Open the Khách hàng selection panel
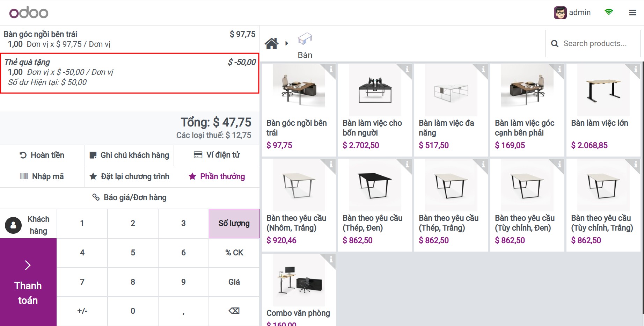 point(28,224)
